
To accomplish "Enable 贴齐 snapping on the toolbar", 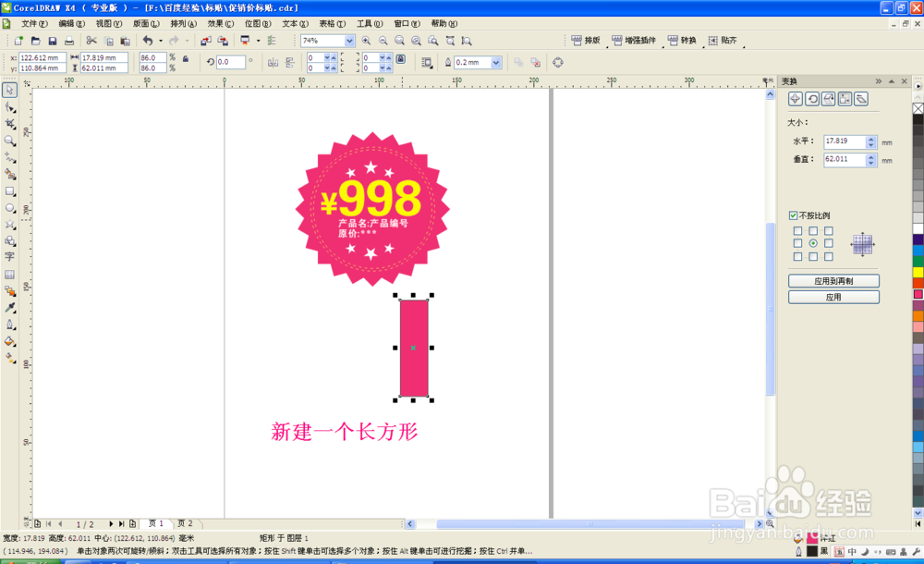I will tap(722, 40).
